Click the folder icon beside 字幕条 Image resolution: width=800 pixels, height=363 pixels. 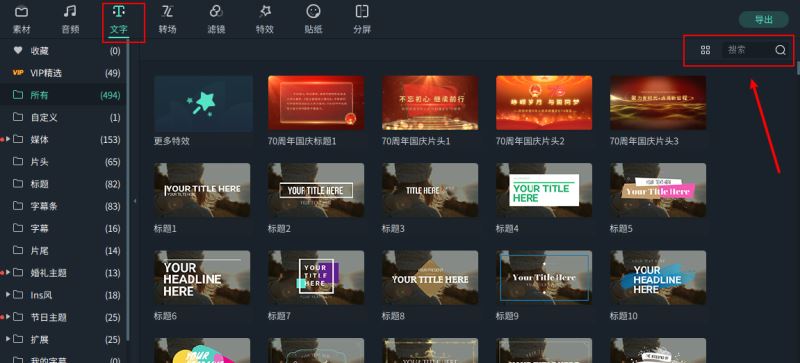[x=18, y=206]
